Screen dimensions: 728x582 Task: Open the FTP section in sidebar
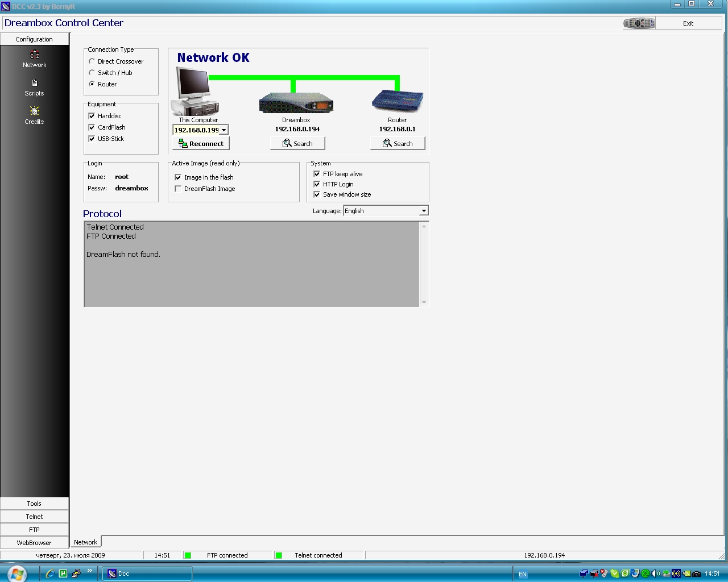tap(34, 530)
